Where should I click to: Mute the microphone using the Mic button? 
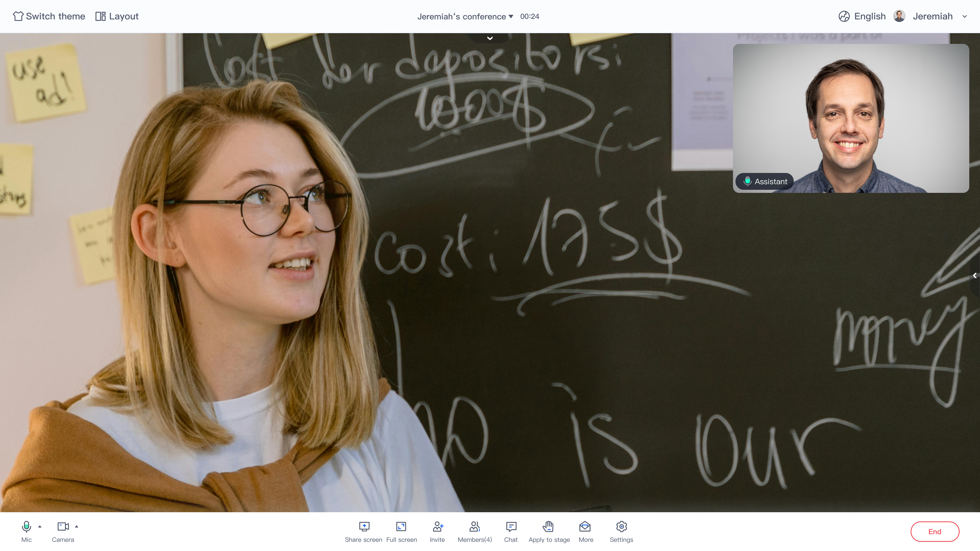[26, 527]
